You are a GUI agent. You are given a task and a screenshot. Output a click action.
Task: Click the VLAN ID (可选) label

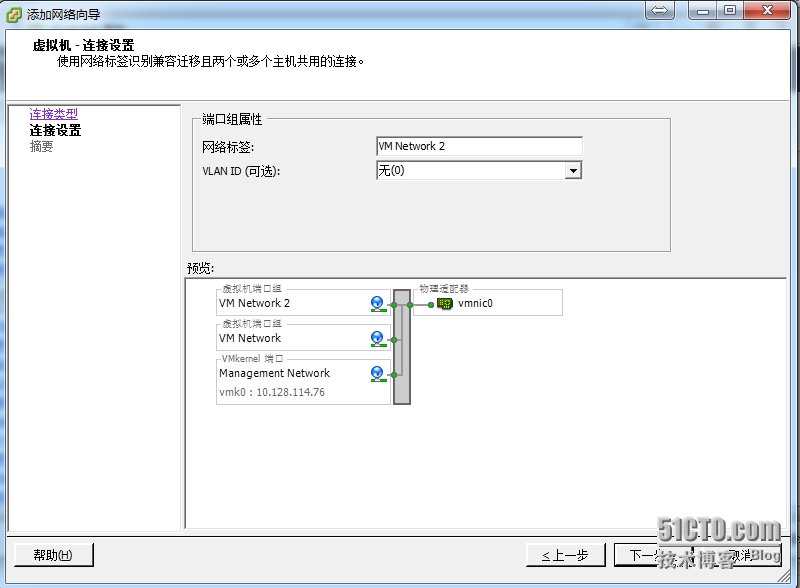click(x=241, y=171)
